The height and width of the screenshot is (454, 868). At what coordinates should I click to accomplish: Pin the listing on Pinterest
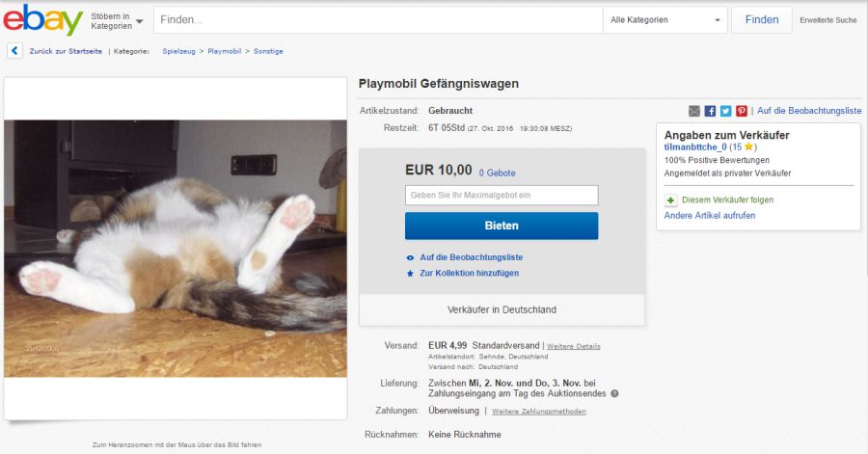(741, 111)
